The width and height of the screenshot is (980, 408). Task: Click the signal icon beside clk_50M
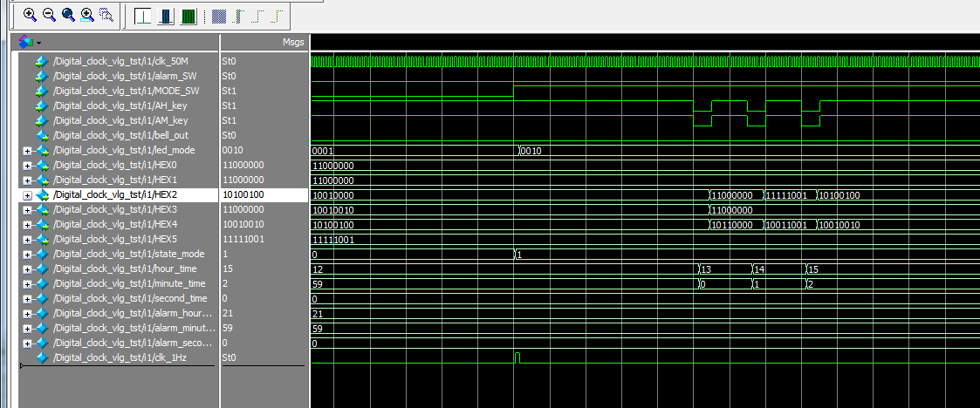pyautogui.click(x=43, y=61)
